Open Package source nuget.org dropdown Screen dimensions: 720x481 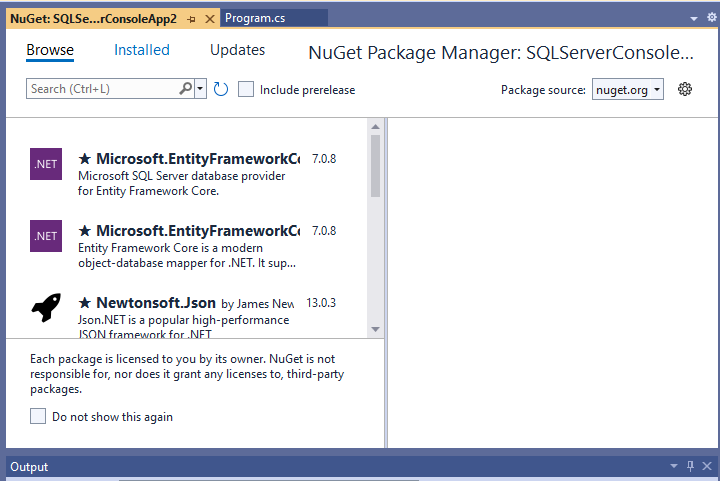tap(628, 89)
